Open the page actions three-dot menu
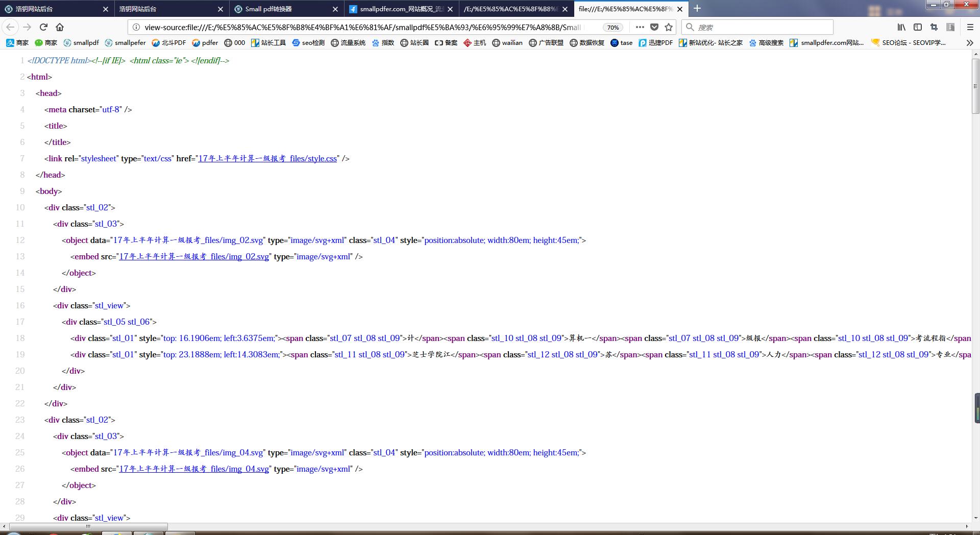The height and width of the screenshot is (535, 980). pos(640,27)
